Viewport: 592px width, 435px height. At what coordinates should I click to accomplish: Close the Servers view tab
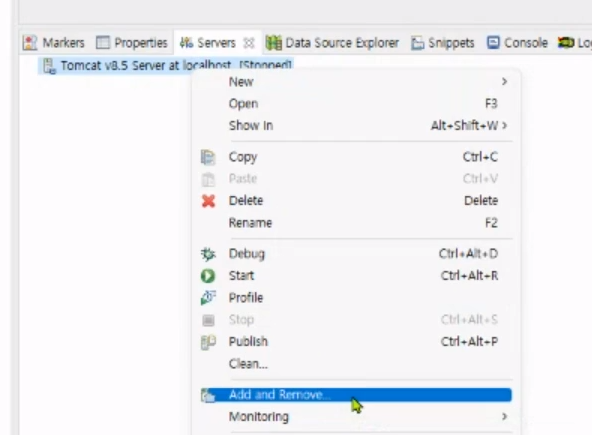pos(249,43)
